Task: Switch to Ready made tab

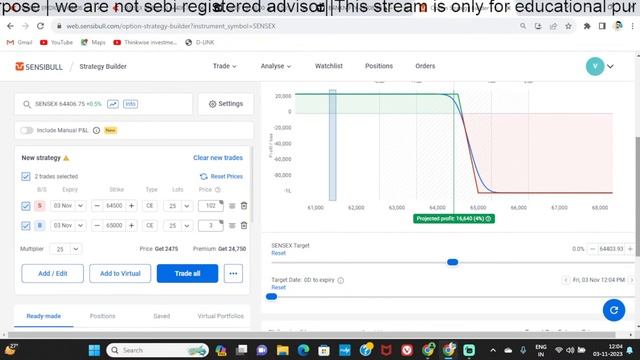Action: [44, 316]
